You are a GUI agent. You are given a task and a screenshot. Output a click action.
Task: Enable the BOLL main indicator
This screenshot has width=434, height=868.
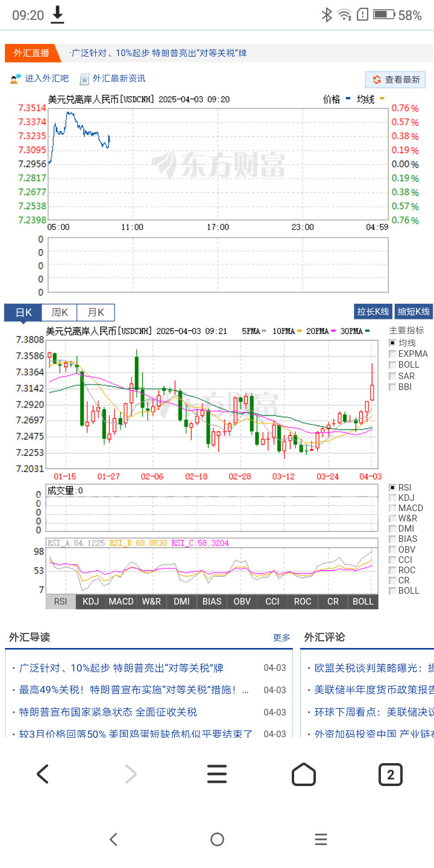(x=392, y=365)
